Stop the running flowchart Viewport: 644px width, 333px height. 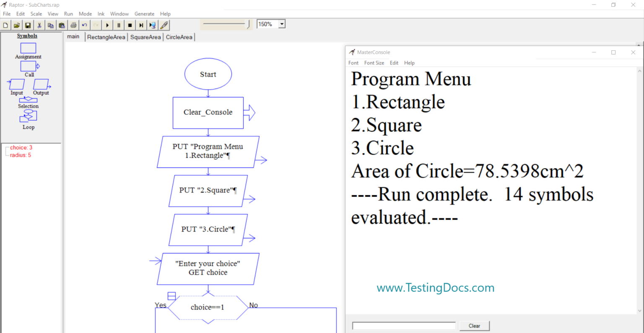130,25
